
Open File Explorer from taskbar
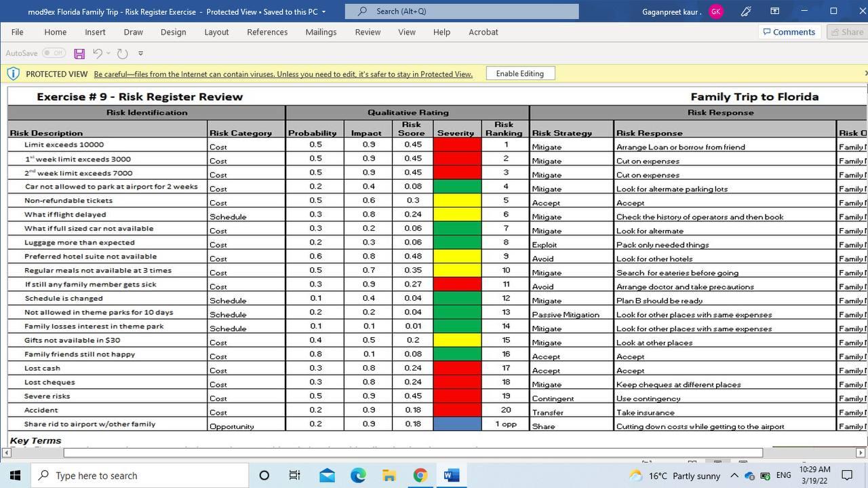(389, 475)
